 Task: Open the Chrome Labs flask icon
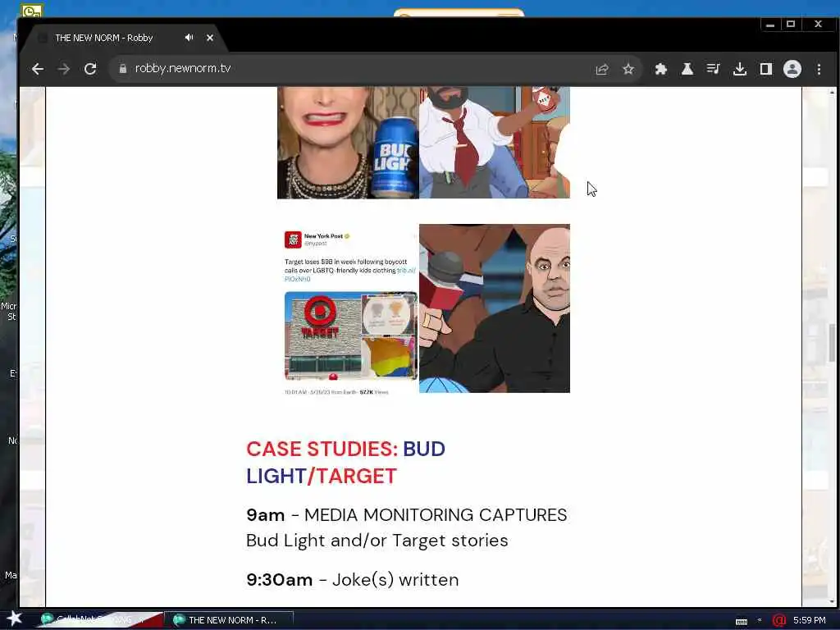tap(687, 69)
